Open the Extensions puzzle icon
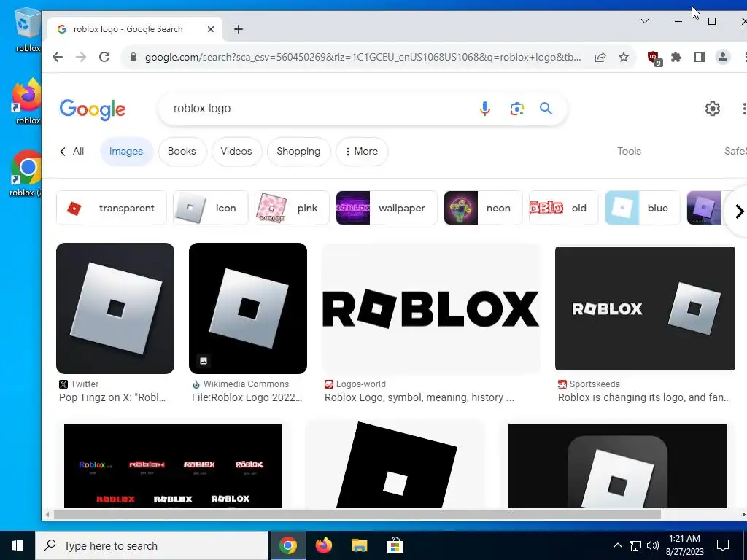The image size is (747, 560). [676, 57]
